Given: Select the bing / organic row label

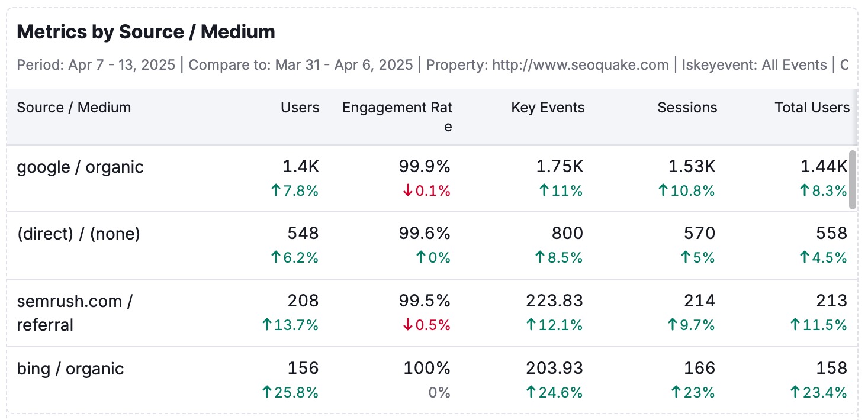Looking at the screenshot, I should pyautogui.click(x=70, y=369).
